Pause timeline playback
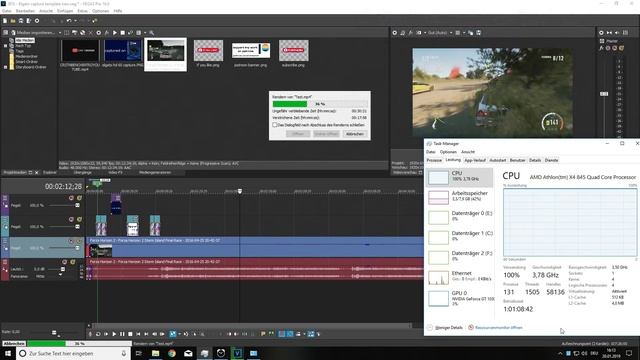The width and height of the screenshot is (640, 360). [x=122, y=334]
